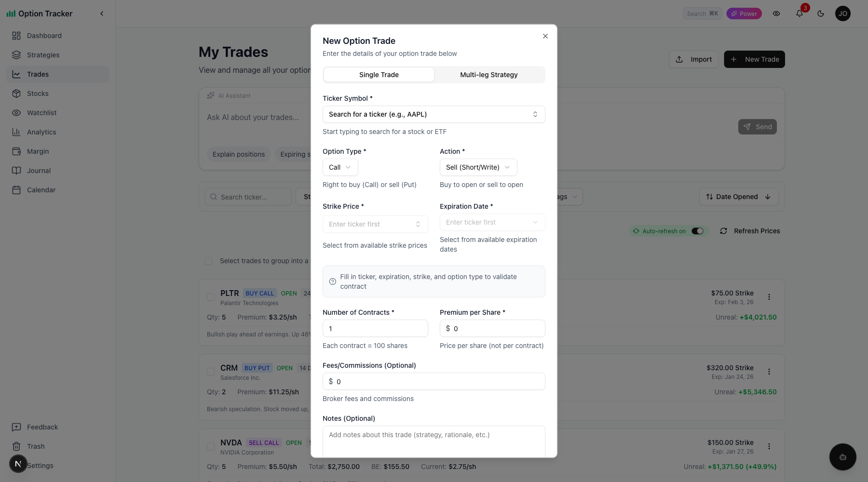Switch to the Multi-leg Strategy tab
The width and height of the screenshot is (868, 482).
pyautogui.click(x=488, y=75)
